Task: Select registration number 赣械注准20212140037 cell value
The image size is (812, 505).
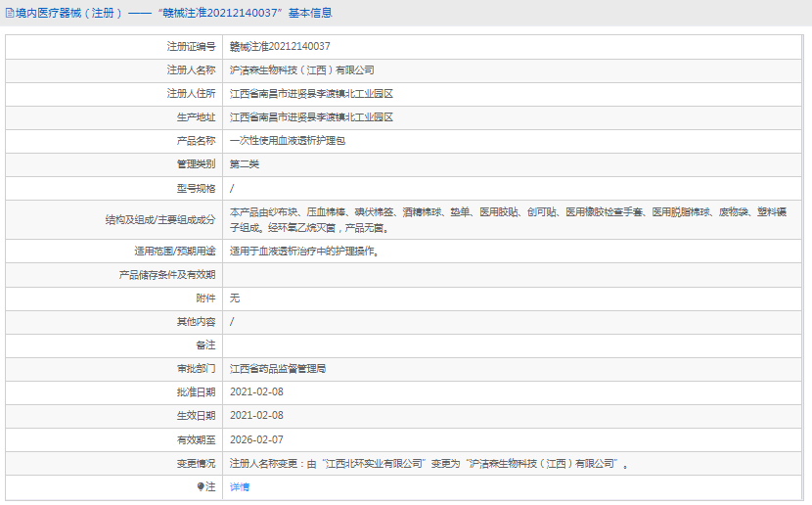Action: click(x=280, y=47)
